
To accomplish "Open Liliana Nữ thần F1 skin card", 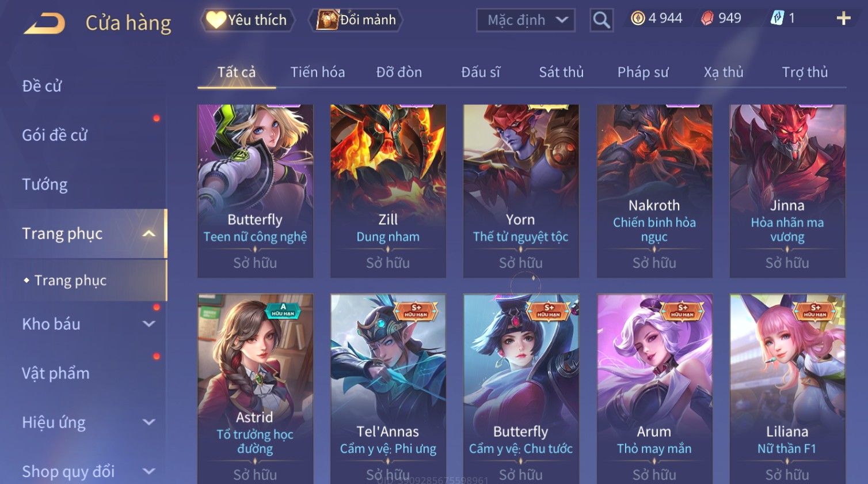I will (787, 389).
